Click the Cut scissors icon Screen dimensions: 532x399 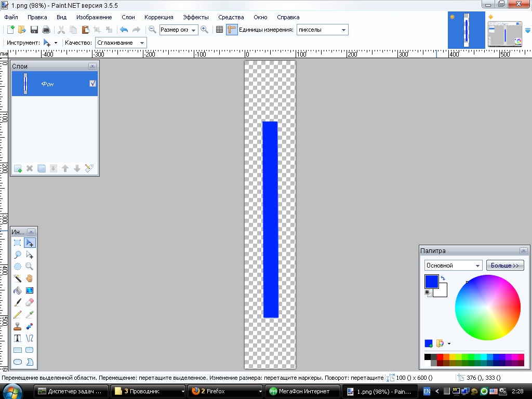(61, 30)
